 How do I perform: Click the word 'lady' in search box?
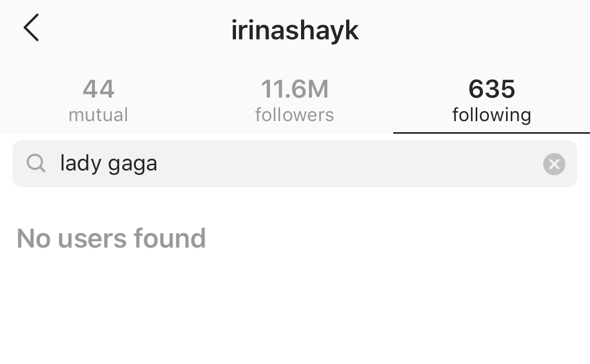point(81,163)
